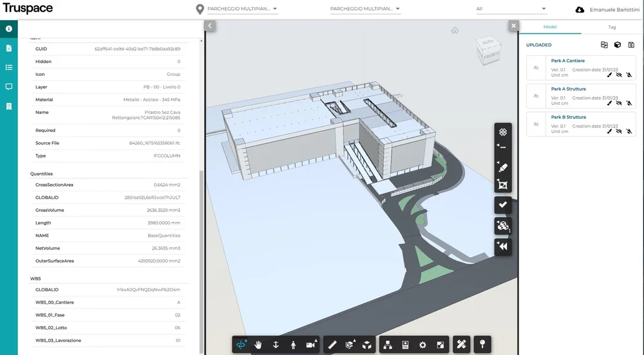This screenshot has width=644, height=355.
Task: Click brush icon for Park A Struttura
Action: (x=609, y=104)
